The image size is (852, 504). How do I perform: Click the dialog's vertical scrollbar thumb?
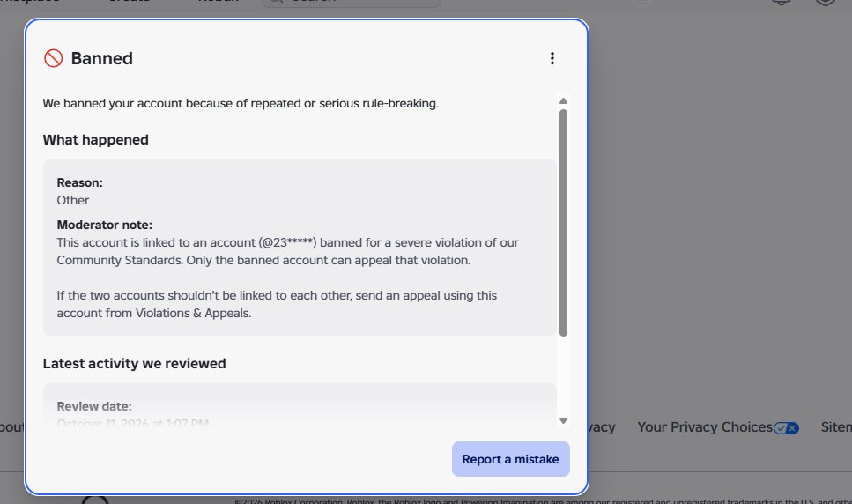pyautogui.click(x=563, y=223)
